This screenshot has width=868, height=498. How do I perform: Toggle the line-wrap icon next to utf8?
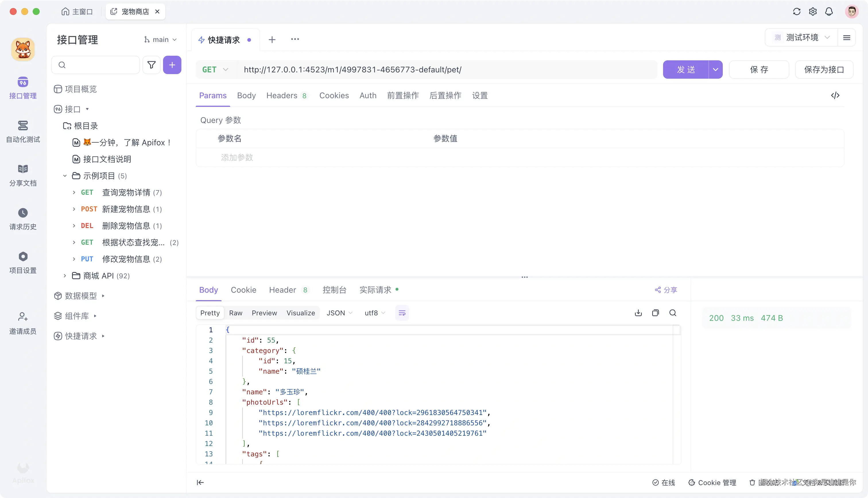pyautogui.click(x=402, y=313)
